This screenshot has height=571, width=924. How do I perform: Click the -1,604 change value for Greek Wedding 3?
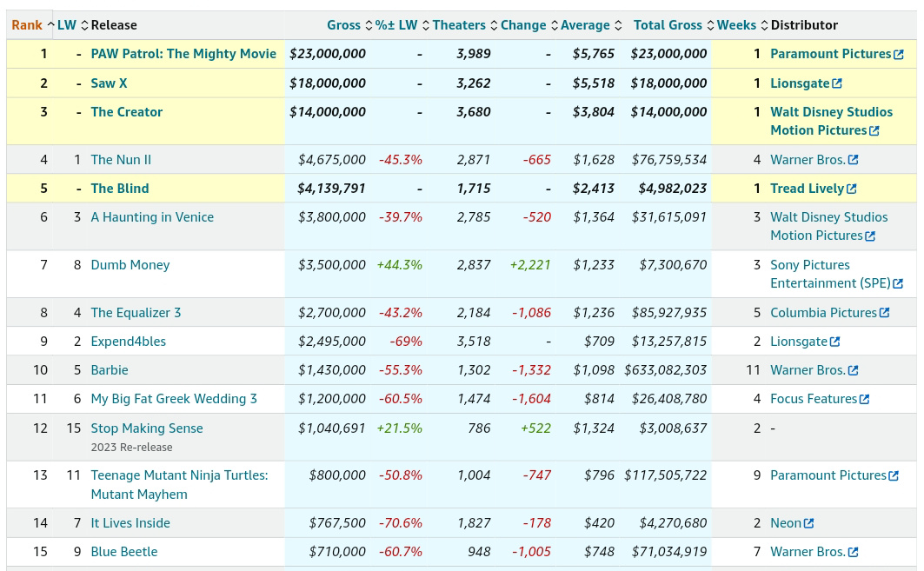(x=531, y=399)
